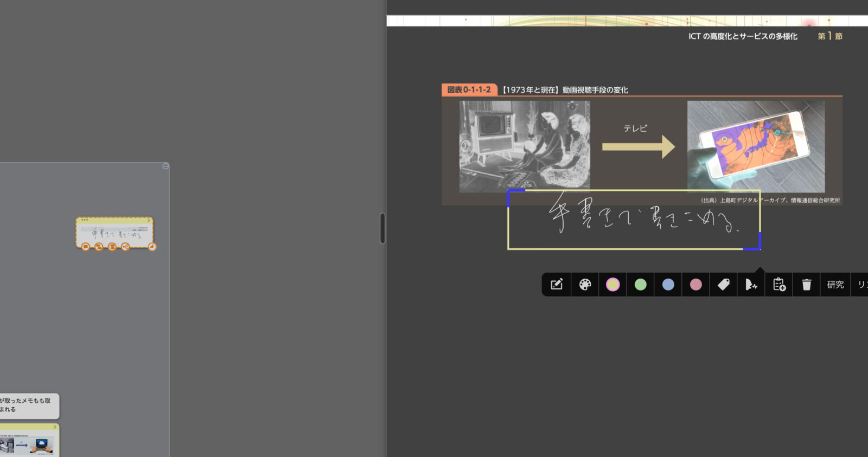The image size is (868, 457).
Task: Click the 研究 button
Action: pos(835,285)
